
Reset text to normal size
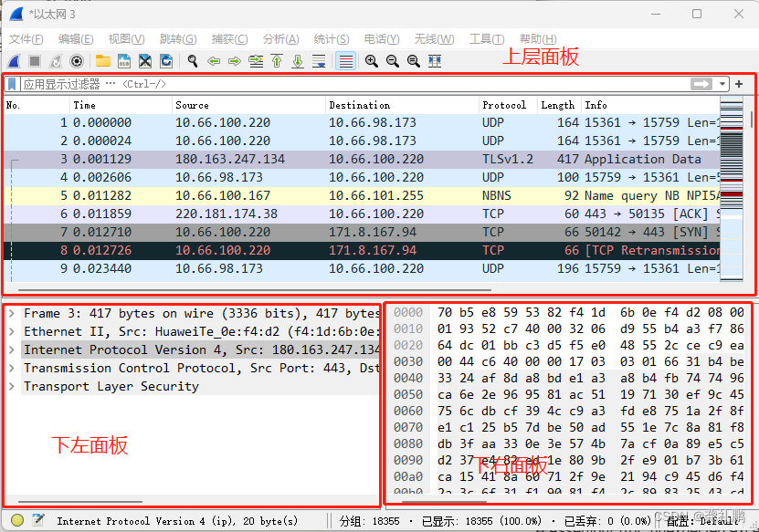[414, 61]
